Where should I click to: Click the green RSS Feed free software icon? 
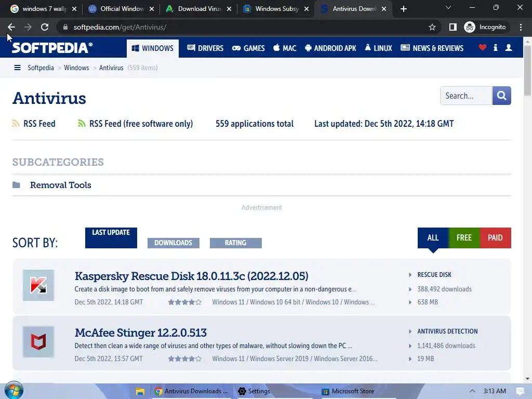82,124
